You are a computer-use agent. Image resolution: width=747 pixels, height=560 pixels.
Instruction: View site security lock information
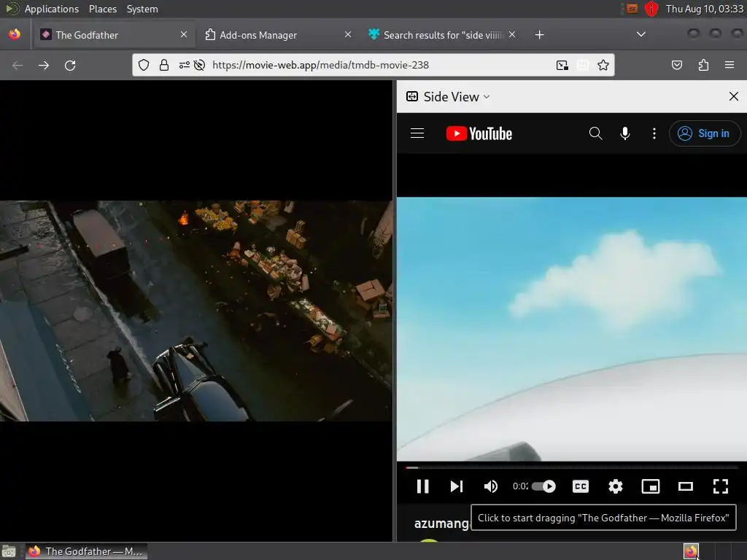(x=164, y=65)
